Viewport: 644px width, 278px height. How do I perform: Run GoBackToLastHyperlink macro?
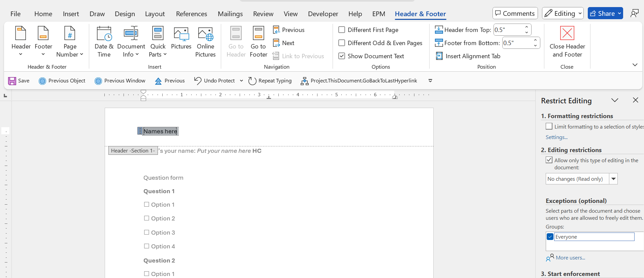tap(359, 81)
